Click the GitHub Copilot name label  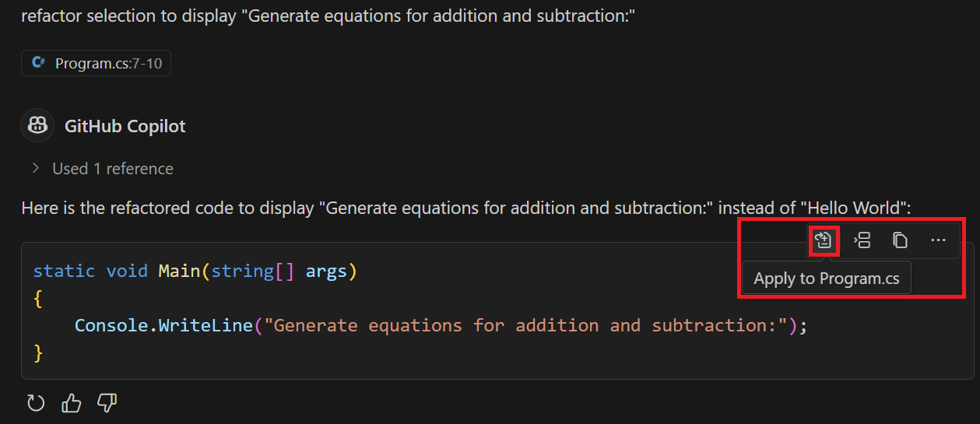pyautogui.click(x=125, y=126)
